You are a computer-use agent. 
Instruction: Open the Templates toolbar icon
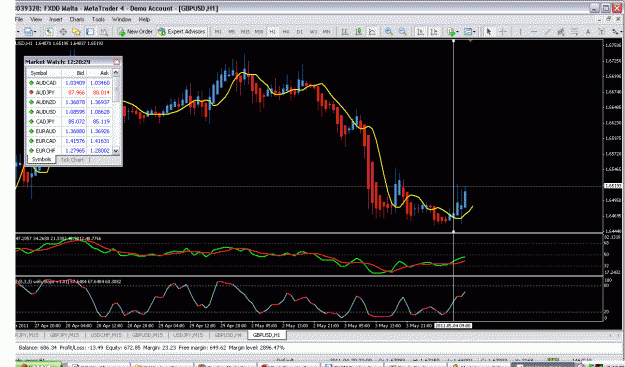coord(468,31)
